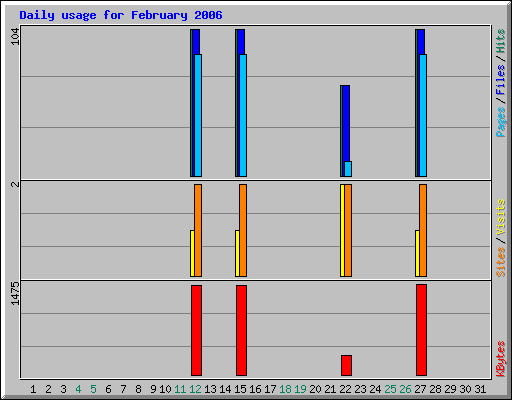This screenshot has height=400, width=512.
Task: Click the green day 25 label
Action: click(x=390, y=389)
